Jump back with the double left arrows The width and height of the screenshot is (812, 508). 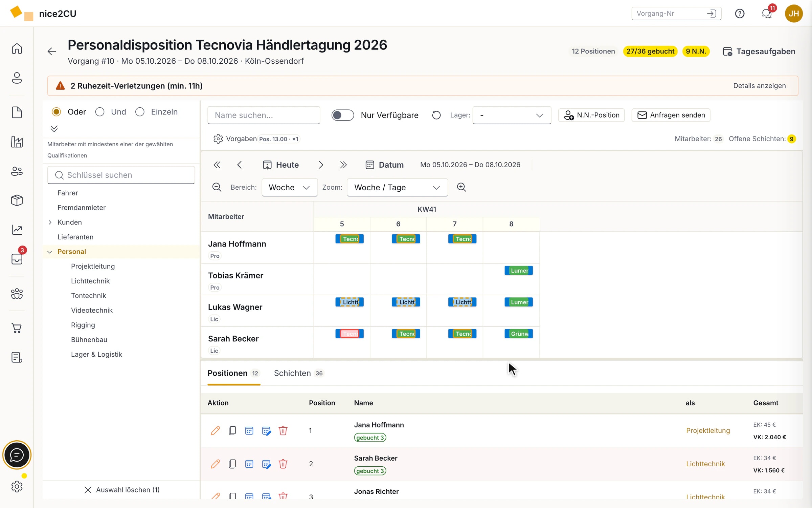217,165
